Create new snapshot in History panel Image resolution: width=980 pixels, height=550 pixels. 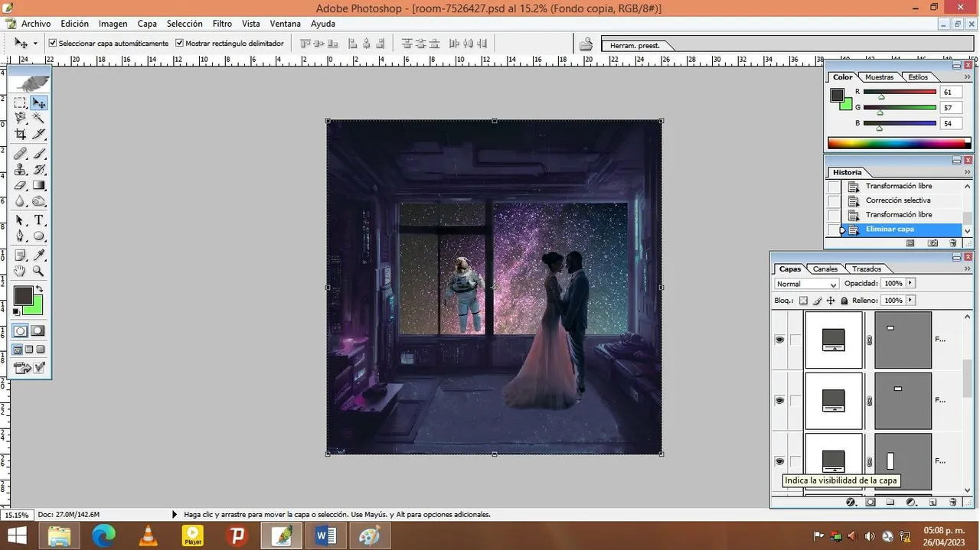(933, 242)
